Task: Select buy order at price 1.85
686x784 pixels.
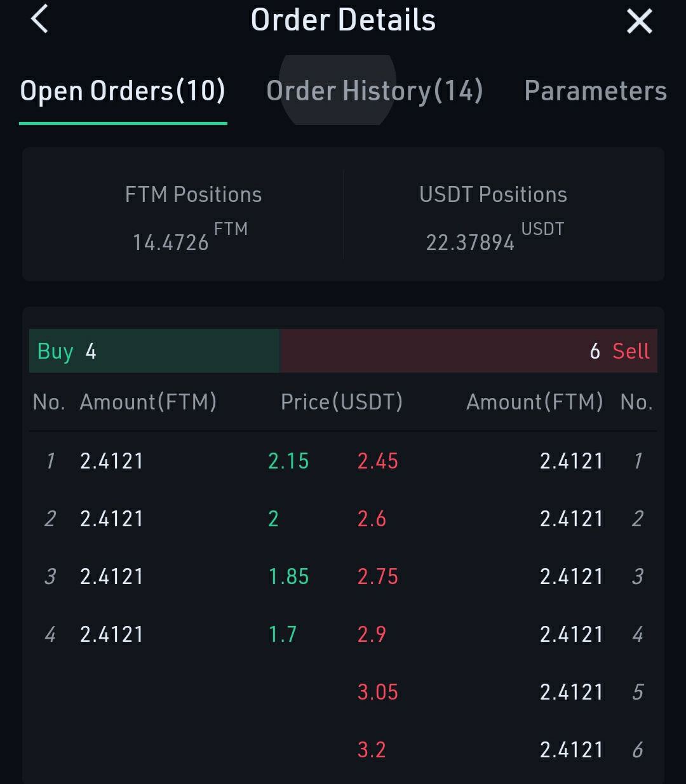Action: (x=288, y=576)
